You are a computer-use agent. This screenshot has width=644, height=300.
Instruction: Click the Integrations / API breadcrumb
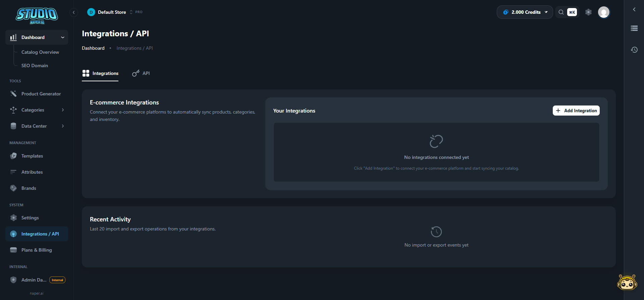[x=135, y=48]
